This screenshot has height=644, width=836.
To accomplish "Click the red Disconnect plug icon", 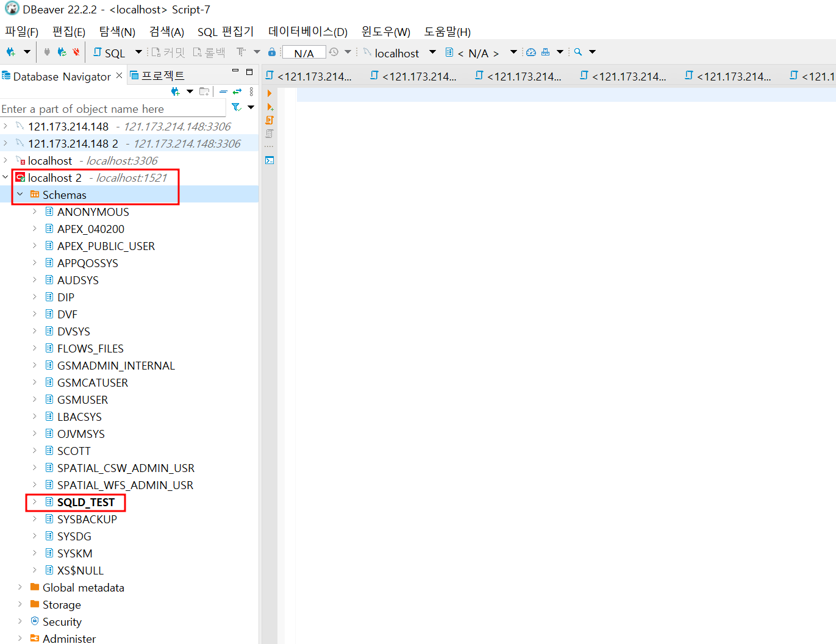I will click(76, 52).
